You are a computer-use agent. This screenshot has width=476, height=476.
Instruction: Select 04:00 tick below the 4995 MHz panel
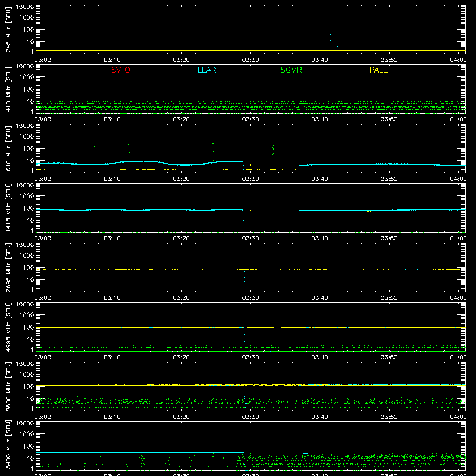point(458,358)
